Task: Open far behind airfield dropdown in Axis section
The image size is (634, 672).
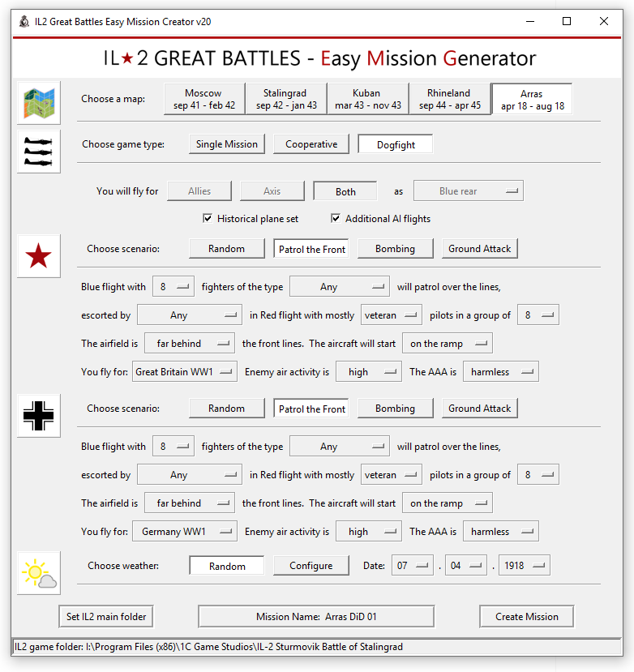Action: click(190, 503)
